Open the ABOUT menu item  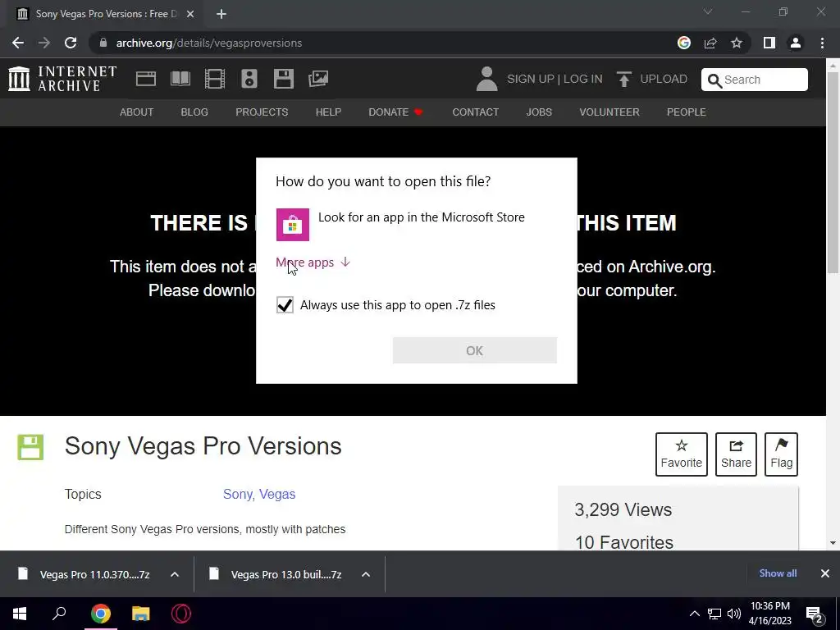[x=137, y=112]
